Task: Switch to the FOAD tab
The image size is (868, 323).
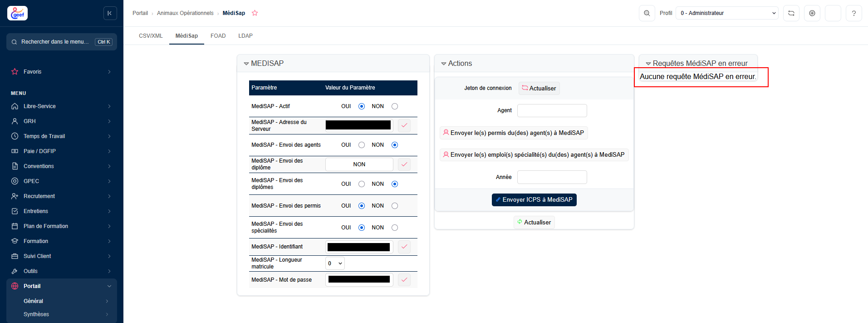Action: tap(218, 36)
